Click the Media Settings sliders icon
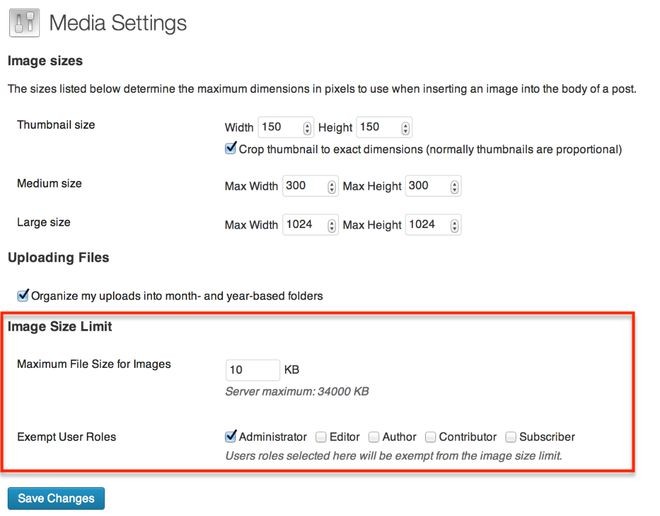 [x=24, y=23]
